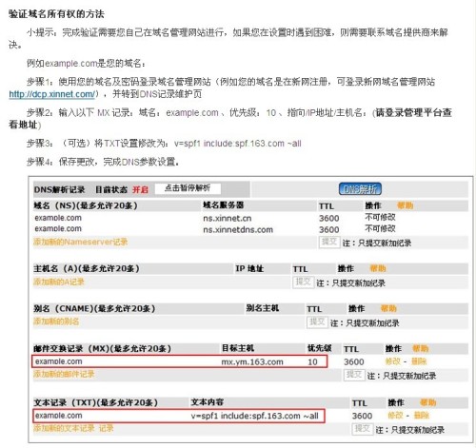Viewport: 476px width, 448px height.
Task: Click 添加新的文本记录 link
Action: tap(73, 428)
